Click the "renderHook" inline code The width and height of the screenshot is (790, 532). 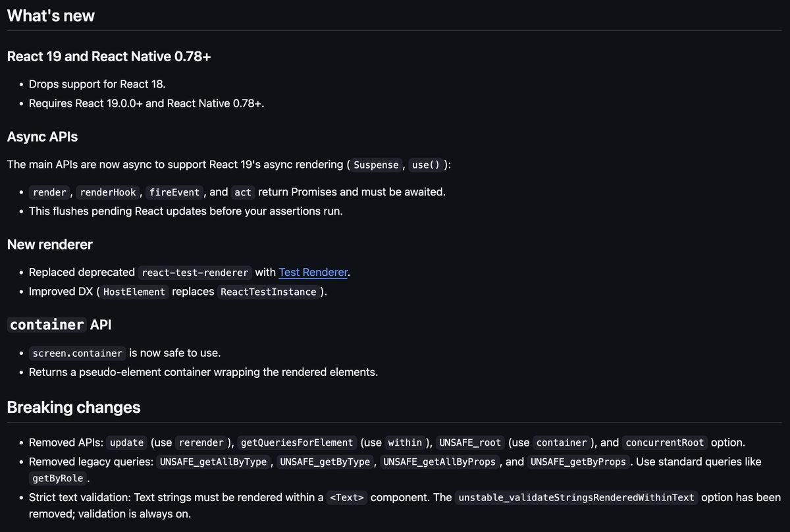[x=107, y=192]
